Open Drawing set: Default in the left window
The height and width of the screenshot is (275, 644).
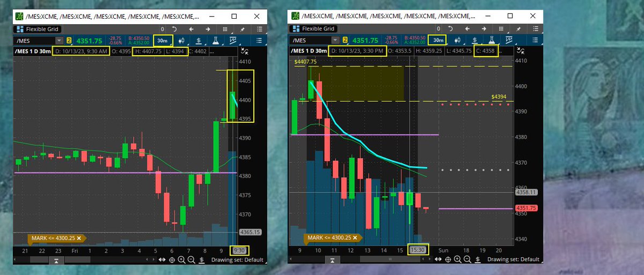237,259
